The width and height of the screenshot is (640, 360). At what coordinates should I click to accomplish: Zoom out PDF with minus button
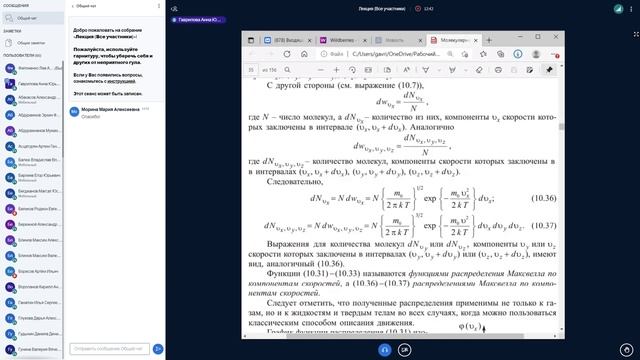click(320, 70)
